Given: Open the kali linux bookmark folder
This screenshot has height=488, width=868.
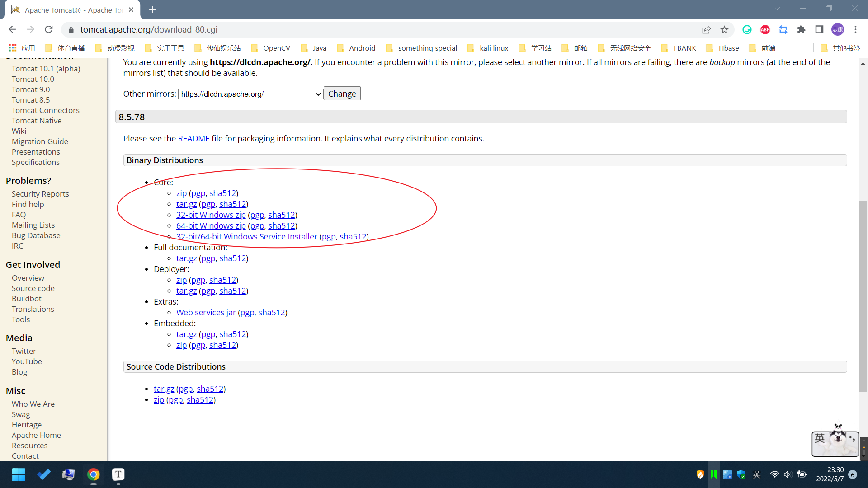Looking at the screenshot, I should coord(488,48).
